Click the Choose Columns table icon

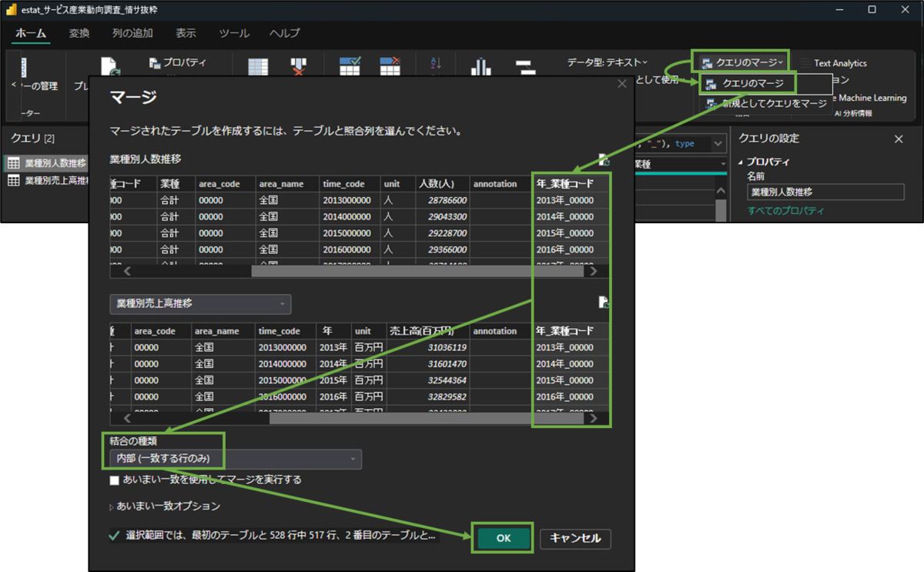tap(257, 66)
